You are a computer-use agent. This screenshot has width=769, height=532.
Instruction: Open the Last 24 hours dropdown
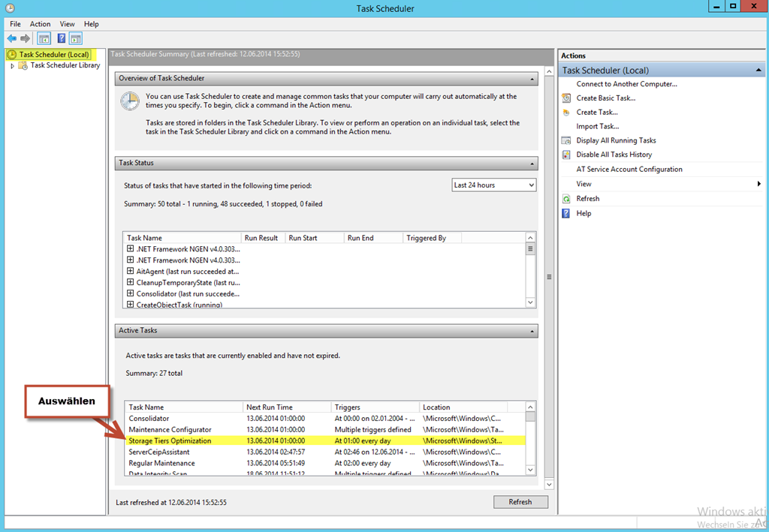494,185
